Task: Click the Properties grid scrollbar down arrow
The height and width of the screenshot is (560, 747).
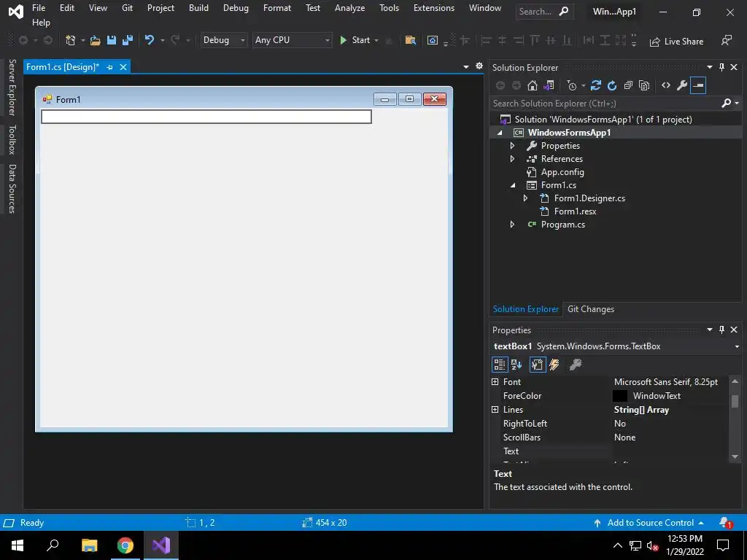Action: coord(735,456)
